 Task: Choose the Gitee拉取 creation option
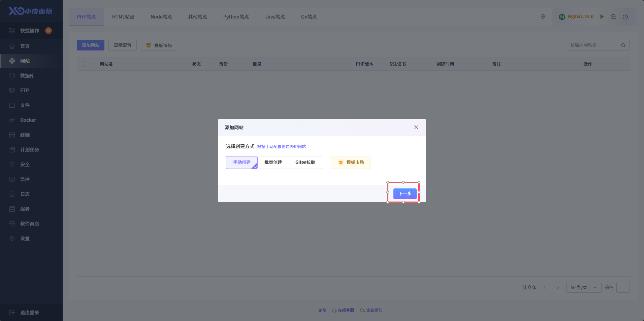click(305, 163)
